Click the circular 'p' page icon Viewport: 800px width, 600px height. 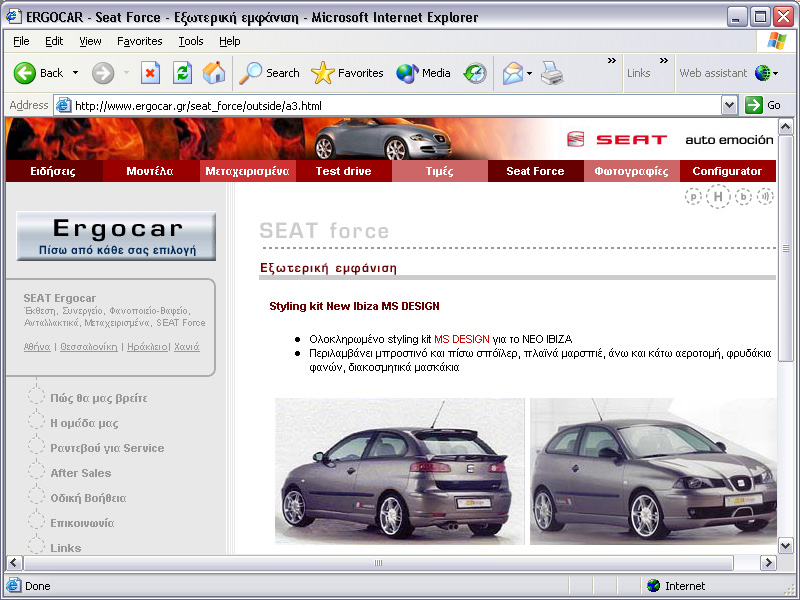[x=693, y=196]
